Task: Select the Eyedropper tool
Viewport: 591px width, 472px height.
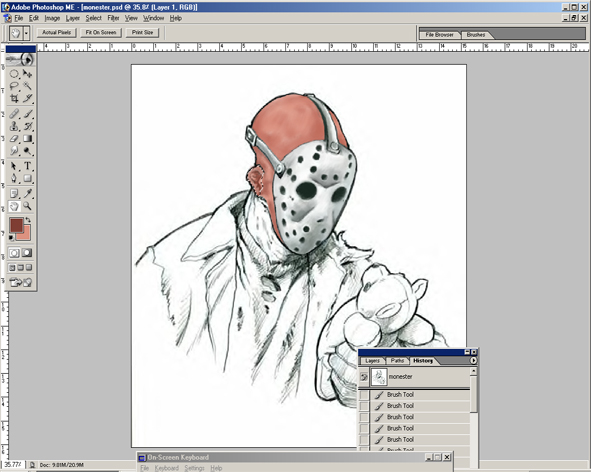Action: (x=28, y=193)
